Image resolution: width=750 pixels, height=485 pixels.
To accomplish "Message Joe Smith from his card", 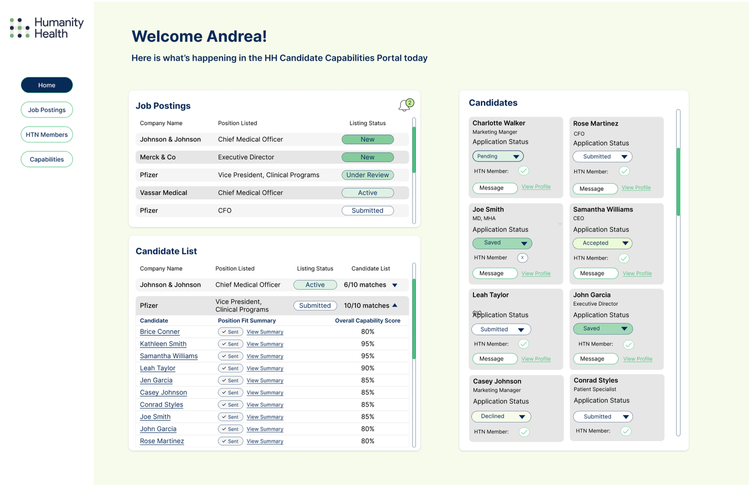I will click(495, 274).
